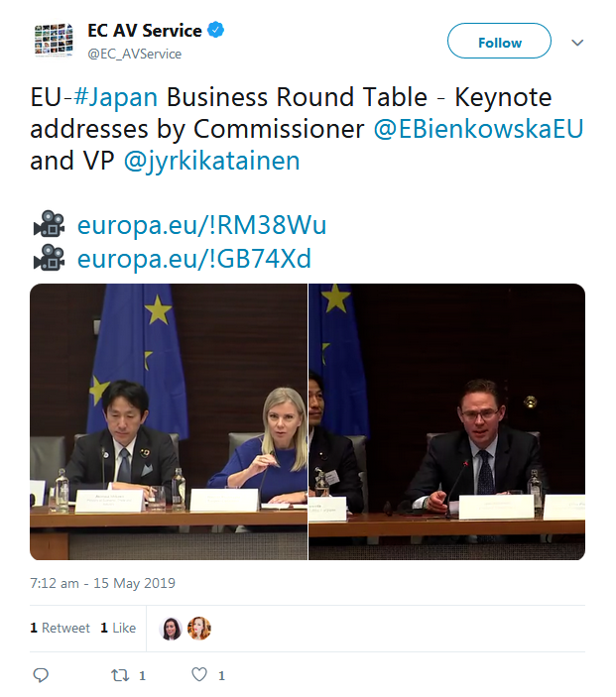Open first liker's profile avatar

click(x=172, y=628)
